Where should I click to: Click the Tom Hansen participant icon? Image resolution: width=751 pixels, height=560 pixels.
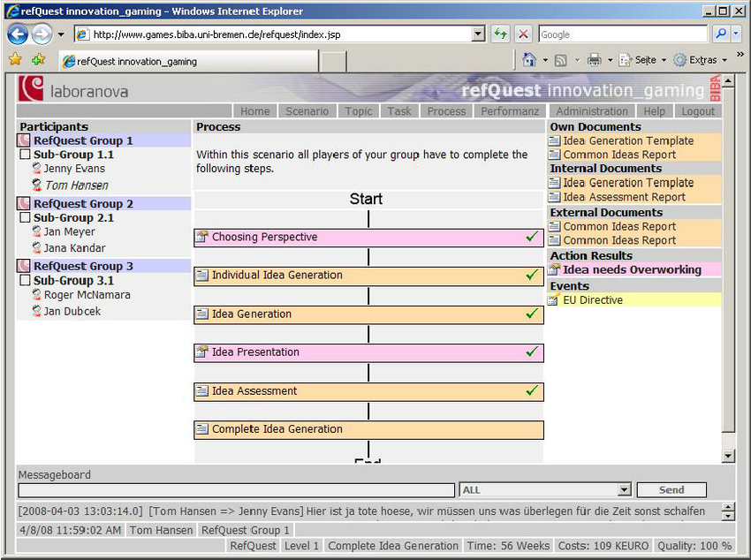(x=36, y=185)
